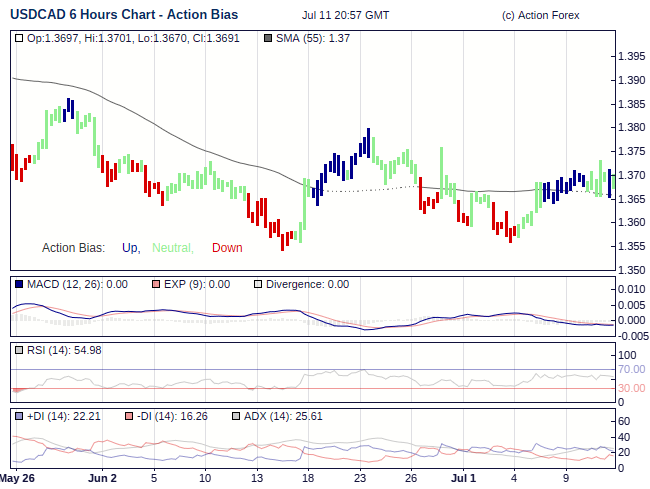Click the EXP (9) legend marker
This screenshot has width=650, height=489.
(x=156, y=284)
